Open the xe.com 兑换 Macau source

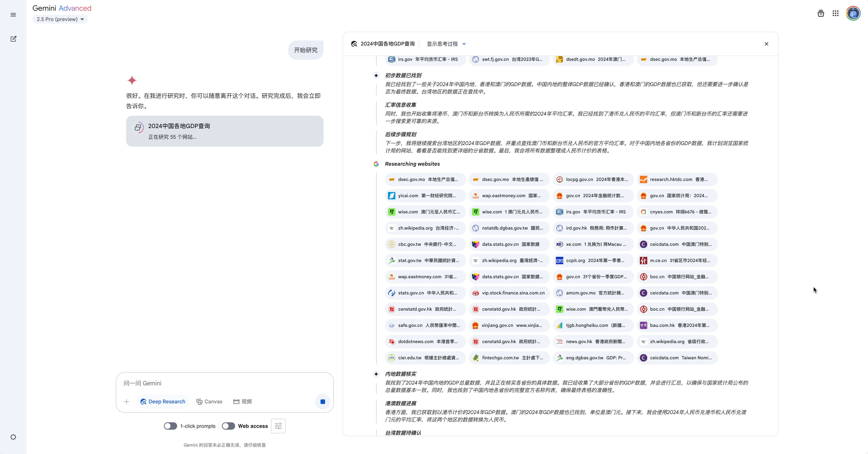pyautogui.click(x=593, y=244)
